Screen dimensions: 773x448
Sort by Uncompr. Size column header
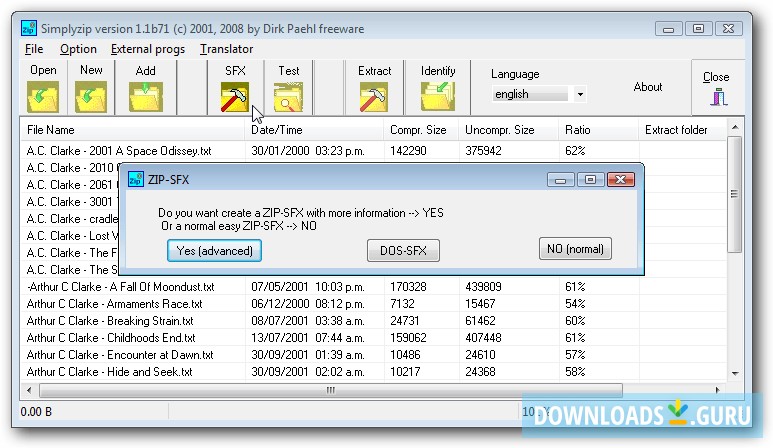tap(509, 130)
